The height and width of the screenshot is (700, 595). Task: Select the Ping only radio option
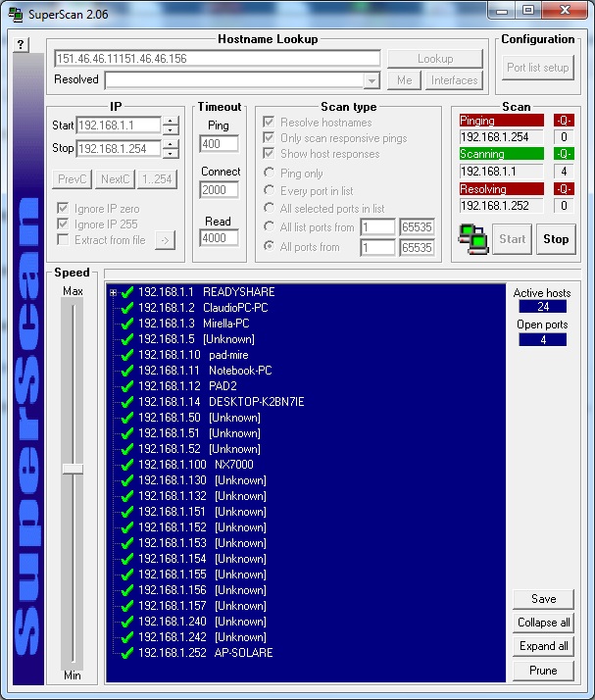[x=270, y=174]
